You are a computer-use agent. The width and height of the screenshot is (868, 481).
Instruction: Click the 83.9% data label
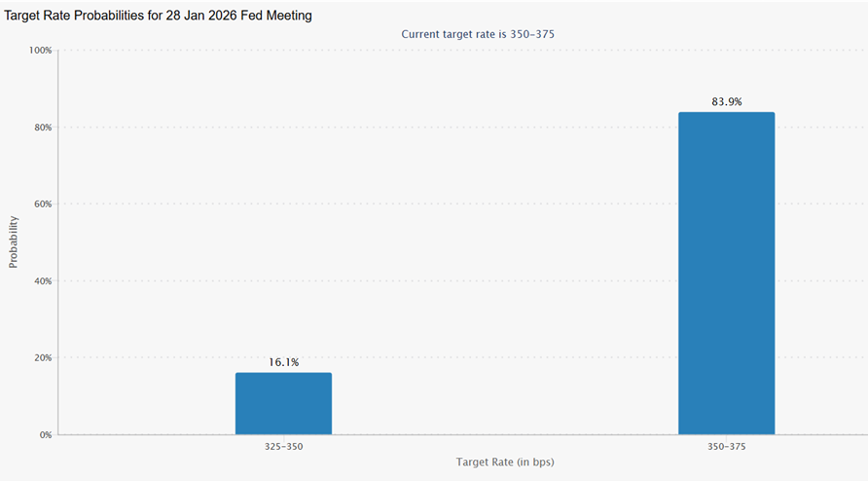coord(726,101)
